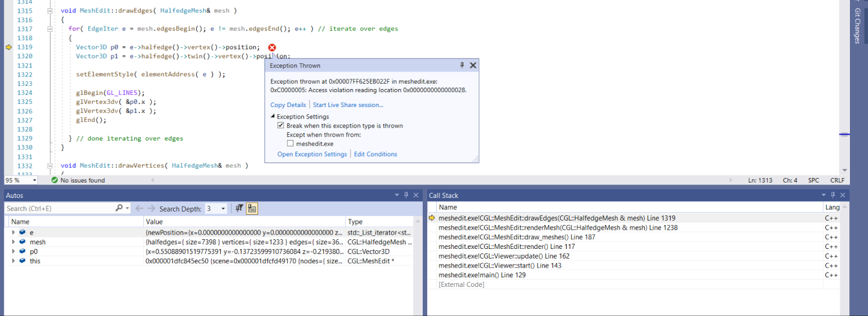Click the yellow current-frame arrow in Call Stack
The width and height of the screenshot is (868, 316).
coord(432,218)
